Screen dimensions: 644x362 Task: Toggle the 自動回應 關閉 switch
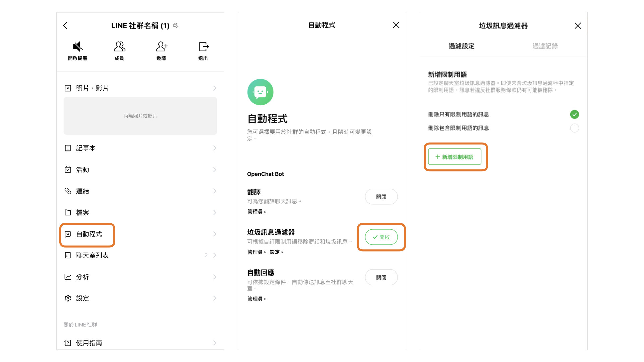381,277
